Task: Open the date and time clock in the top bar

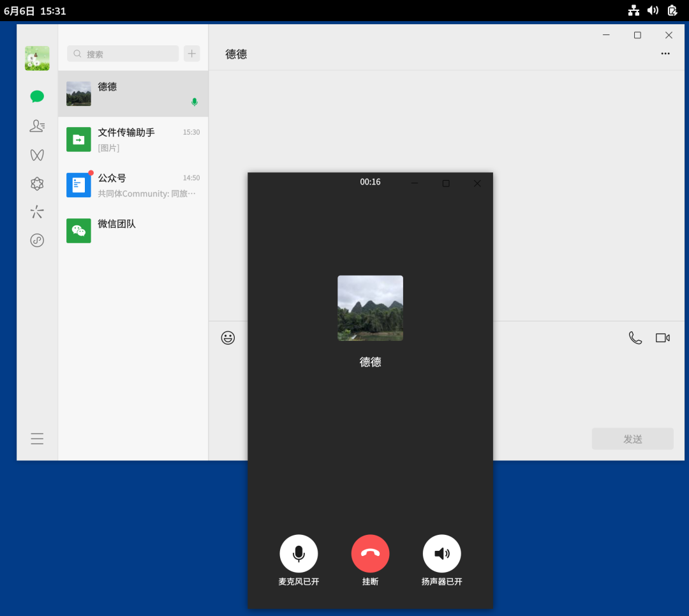Action: pos(34,11)
